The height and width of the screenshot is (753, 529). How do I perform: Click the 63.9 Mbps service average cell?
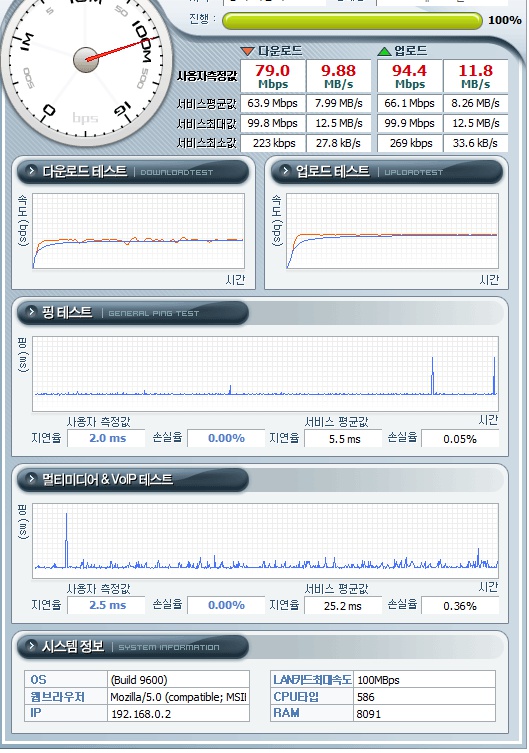pos(273,103)
